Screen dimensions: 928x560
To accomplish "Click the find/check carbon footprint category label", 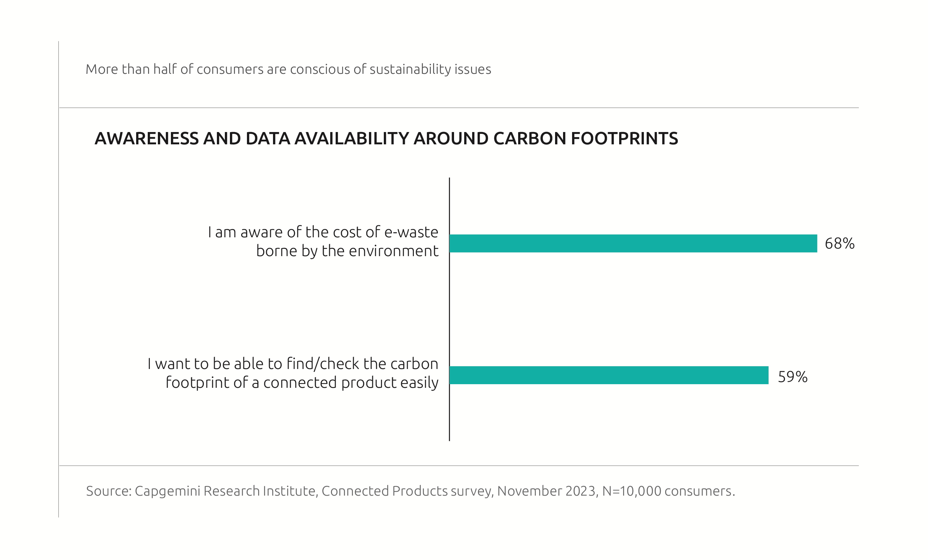I will click(x=293, y=373).
